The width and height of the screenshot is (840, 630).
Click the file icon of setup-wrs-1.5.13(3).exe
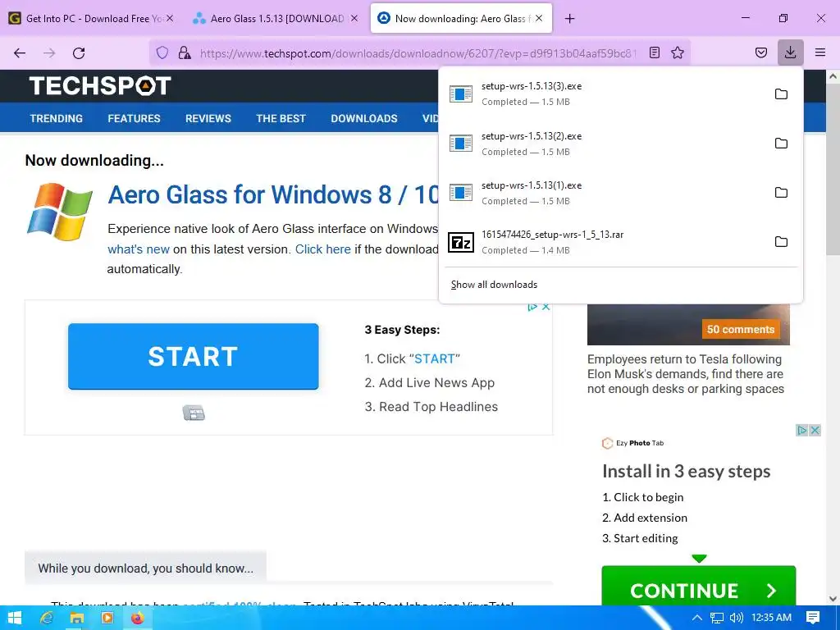[461, 94]
